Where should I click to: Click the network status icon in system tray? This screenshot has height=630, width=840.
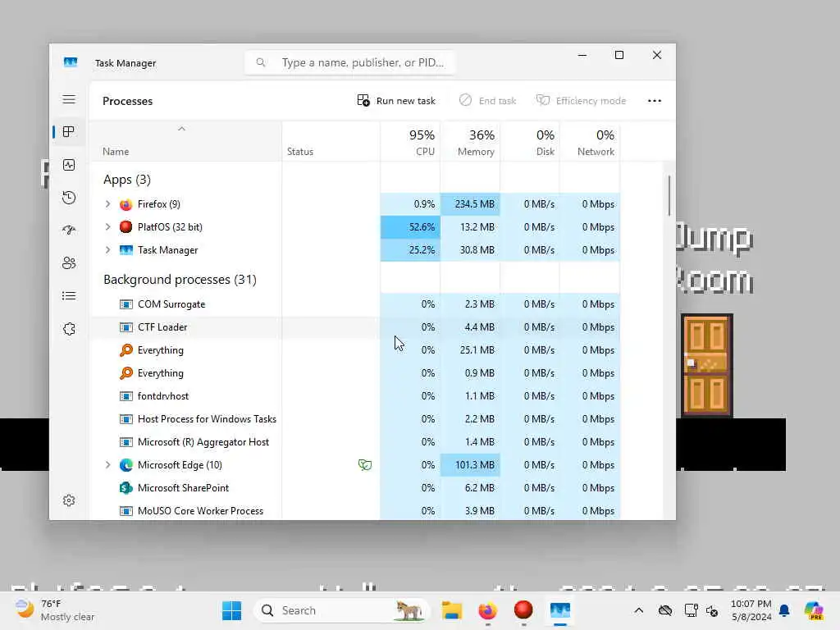(691, 610)
